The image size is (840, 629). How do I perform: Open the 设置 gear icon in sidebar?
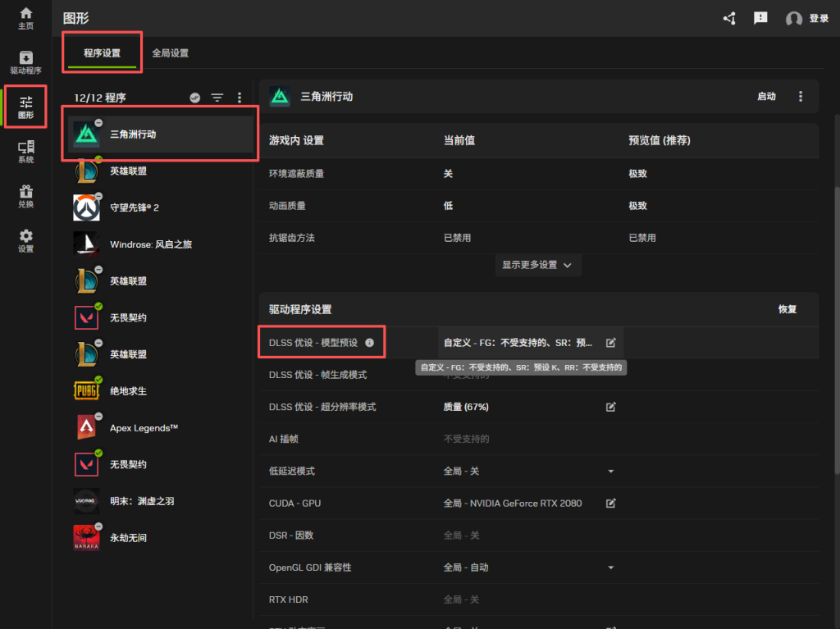(x=25, y=241)
